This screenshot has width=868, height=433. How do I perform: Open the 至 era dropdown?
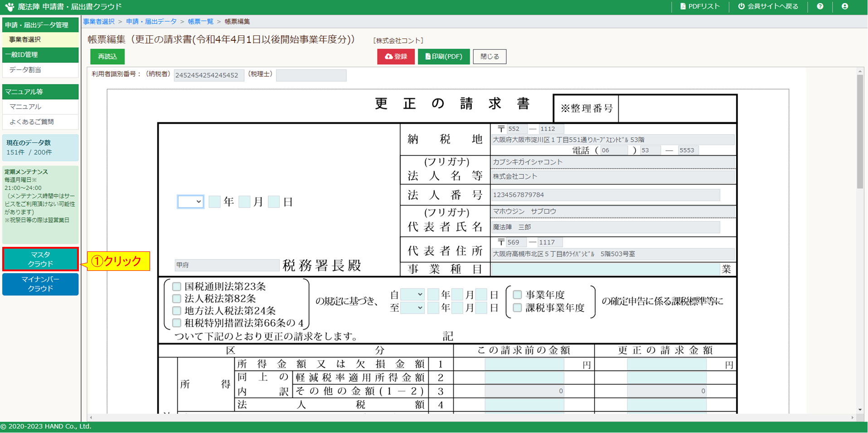tap(412, 308)
